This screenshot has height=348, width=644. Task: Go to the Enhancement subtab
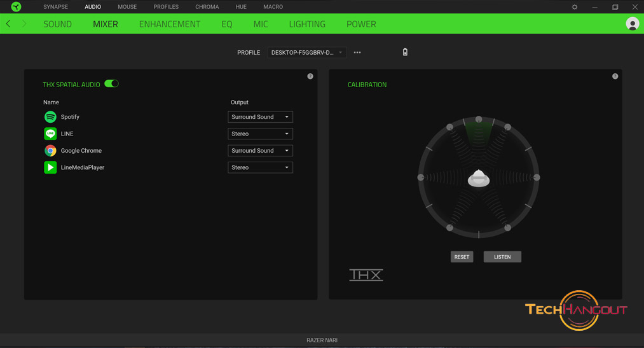pyautogui.click(x=170, y=24)
